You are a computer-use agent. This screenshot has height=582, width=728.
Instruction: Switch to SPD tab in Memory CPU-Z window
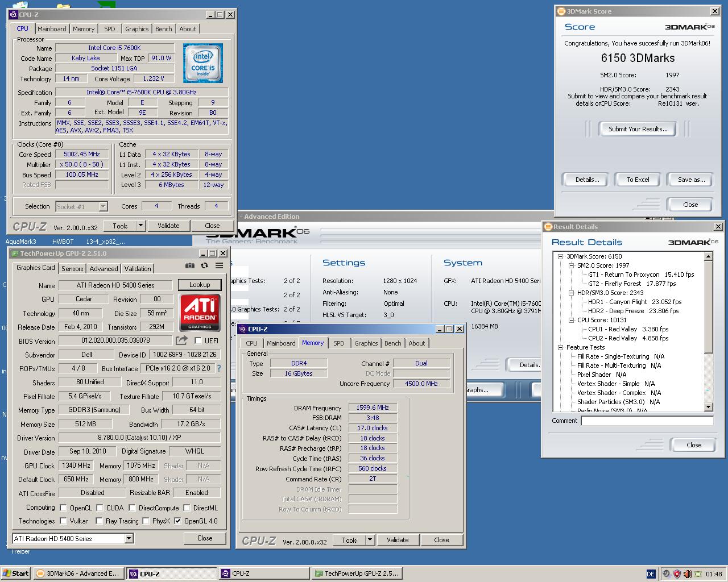click(339, 343)
